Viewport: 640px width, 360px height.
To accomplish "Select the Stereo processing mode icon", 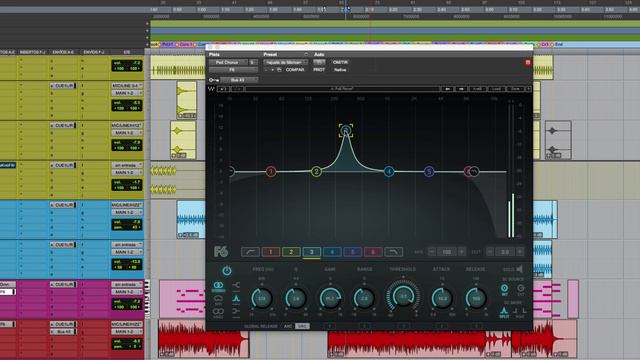I will [x=218, y=287].
